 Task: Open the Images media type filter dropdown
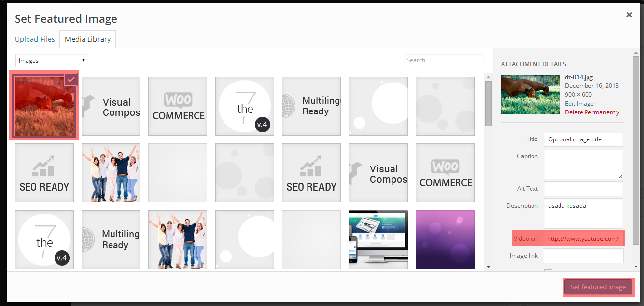(52, 61)
